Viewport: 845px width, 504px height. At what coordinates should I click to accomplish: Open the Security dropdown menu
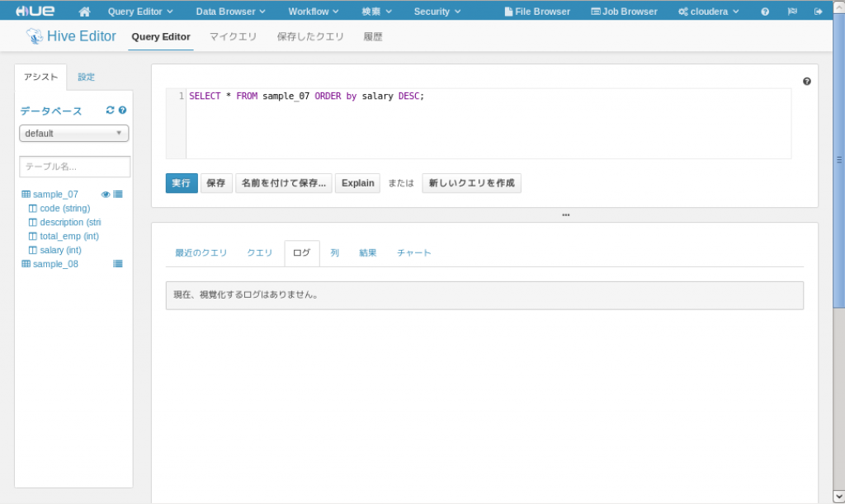point(437,12)
